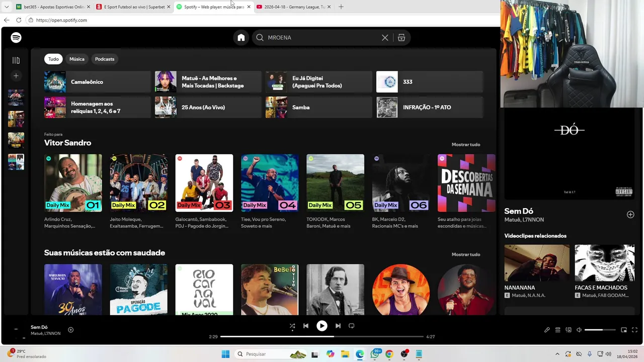
Task: Open the Browse icon beside the search bar
Action: click(x=401, y=38)
